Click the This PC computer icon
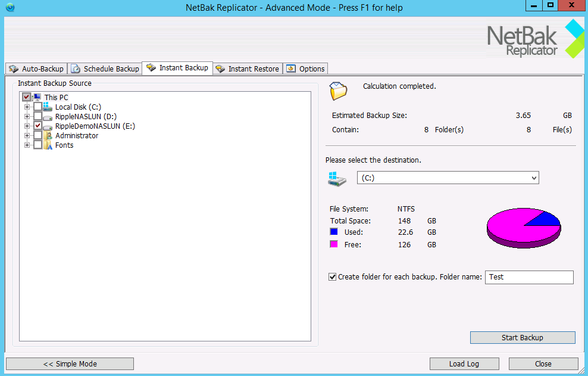The width and height of the screenshot is (588, 376). coord(37,97)
